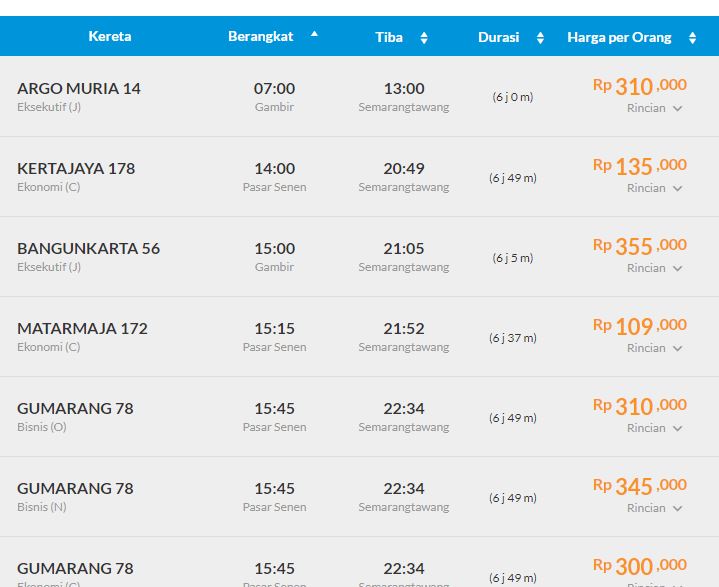Click the Rp 310.000 Argo Muria price

(x=639, y=86)
